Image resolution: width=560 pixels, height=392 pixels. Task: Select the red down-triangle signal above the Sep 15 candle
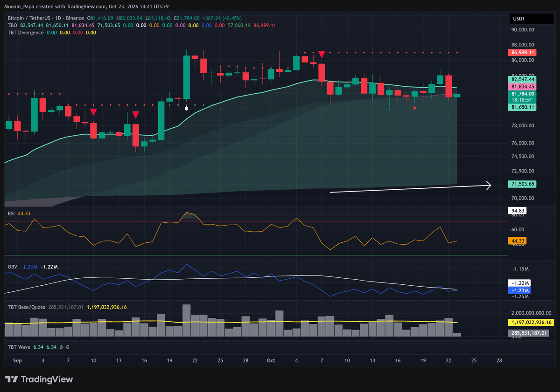tap(135, 114)
